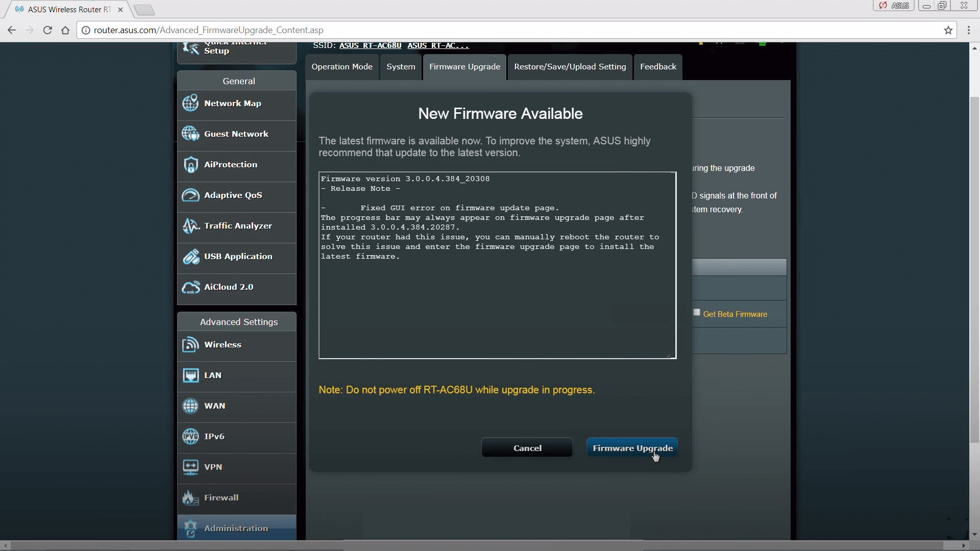Open Administration gear icon
The height and width of the screenshot is (551, 980).
190,528
